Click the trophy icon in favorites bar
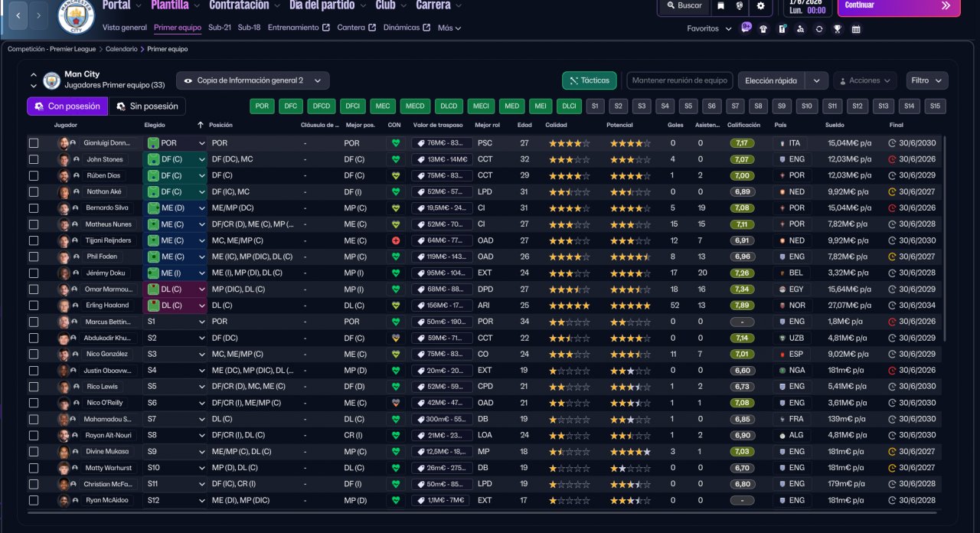 [838, 29]
